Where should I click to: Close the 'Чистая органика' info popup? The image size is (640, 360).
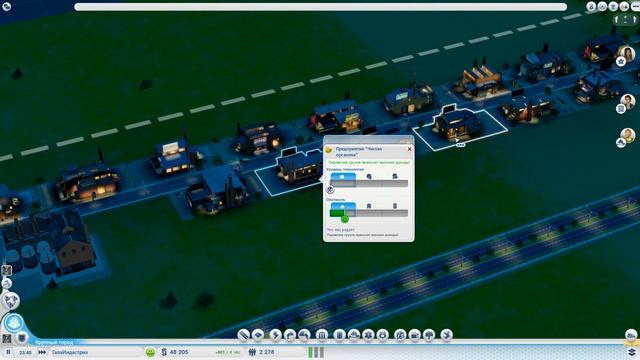pyautogui.click(x=409, y=149)
